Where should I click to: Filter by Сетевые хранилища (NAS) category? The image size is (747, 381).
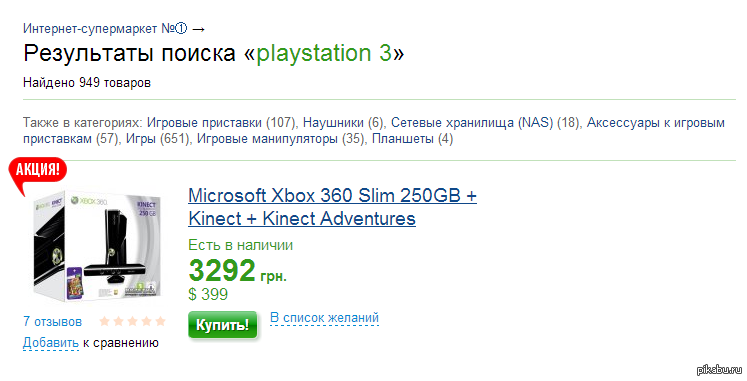(485, 123)
